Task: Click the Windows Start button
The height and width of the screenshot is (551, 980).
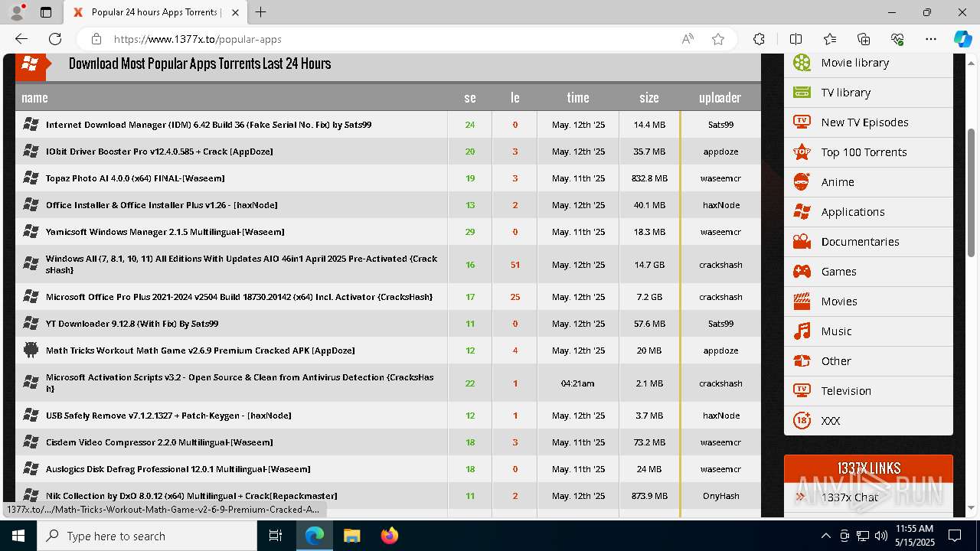Action: (x=18, y=536)
